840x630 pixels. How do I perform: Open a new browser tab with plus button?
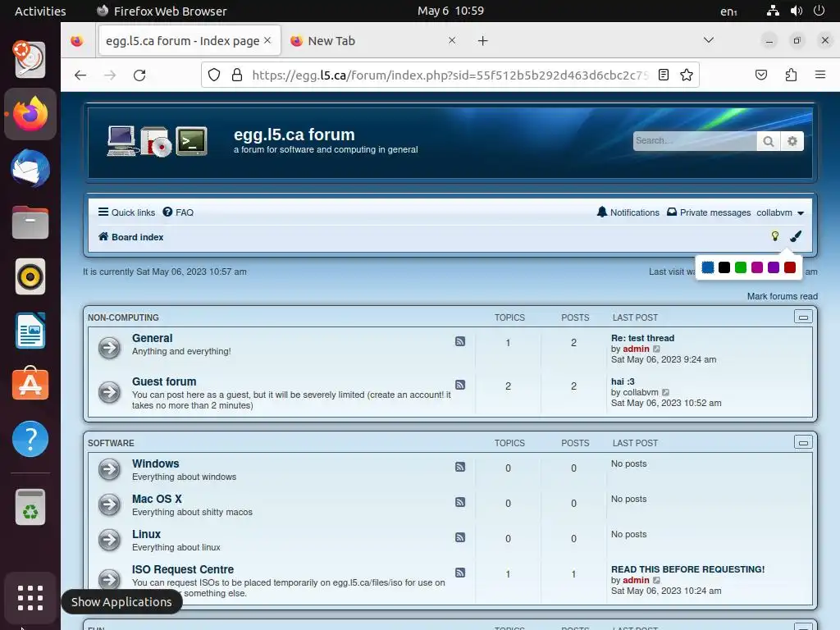pos(482,41)
